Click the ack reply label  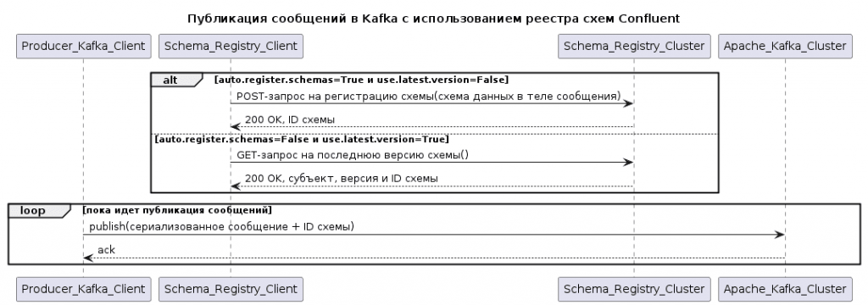tap(106, 250)
